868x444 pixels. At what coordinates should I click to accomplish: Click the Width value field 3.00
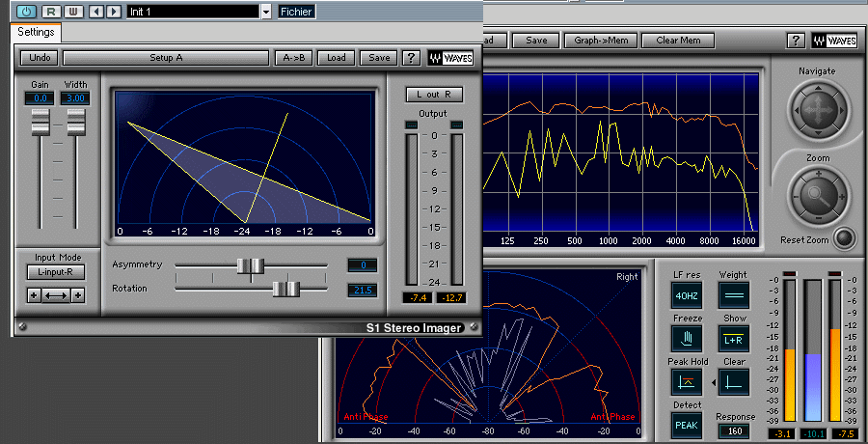(x=75, y=98)
